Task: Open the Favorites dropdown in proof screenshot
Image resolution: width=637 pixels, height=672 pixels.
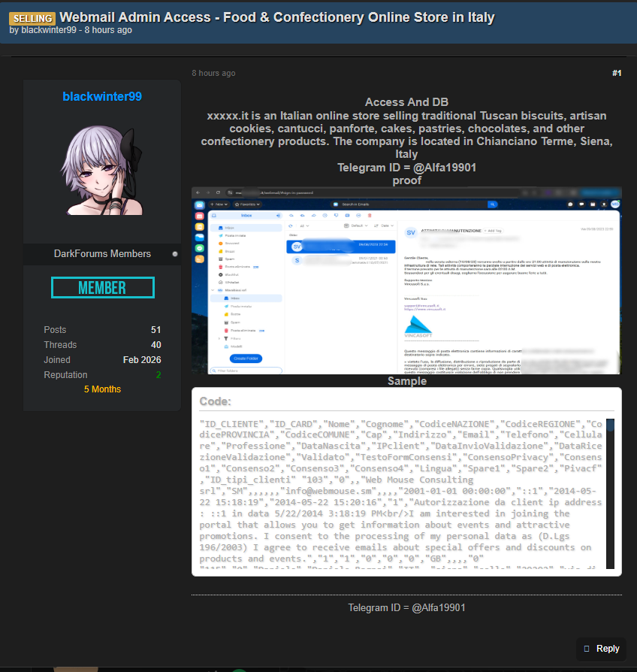Action: click(247, 204)
